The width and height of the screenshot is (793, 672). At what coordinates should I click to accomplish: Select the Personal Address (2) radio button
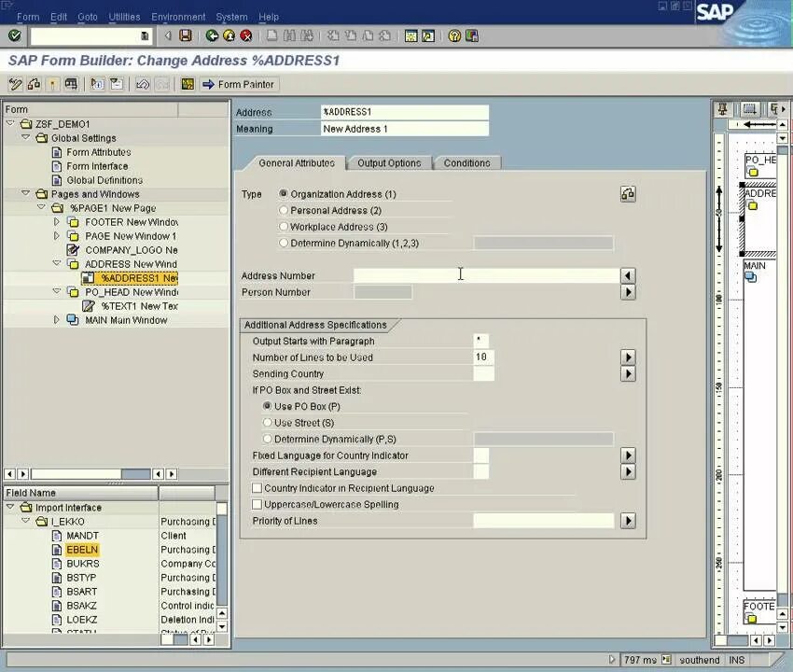pyautogui.click(x=284, y=210)
